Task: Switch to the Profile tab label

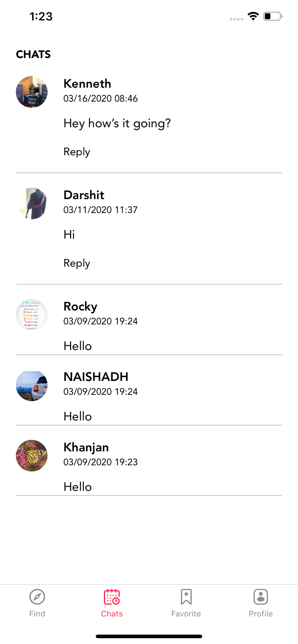Action: point(261,614)
